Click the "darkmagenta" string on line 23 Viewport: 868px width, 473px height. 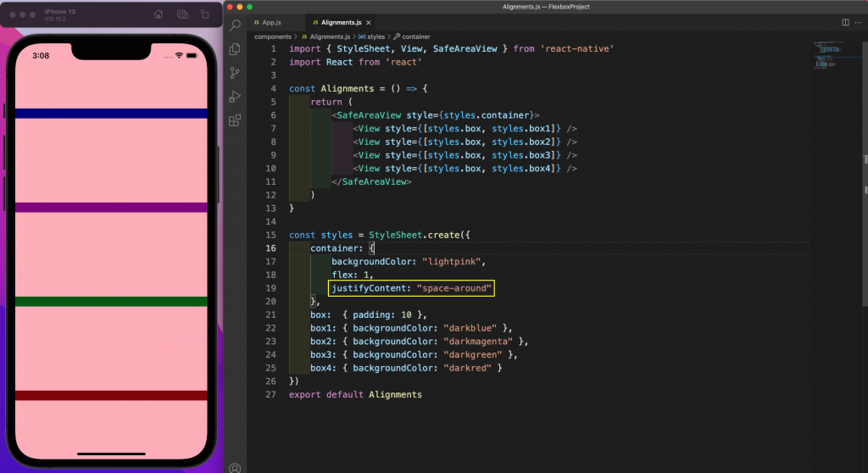tap(478, 341)
